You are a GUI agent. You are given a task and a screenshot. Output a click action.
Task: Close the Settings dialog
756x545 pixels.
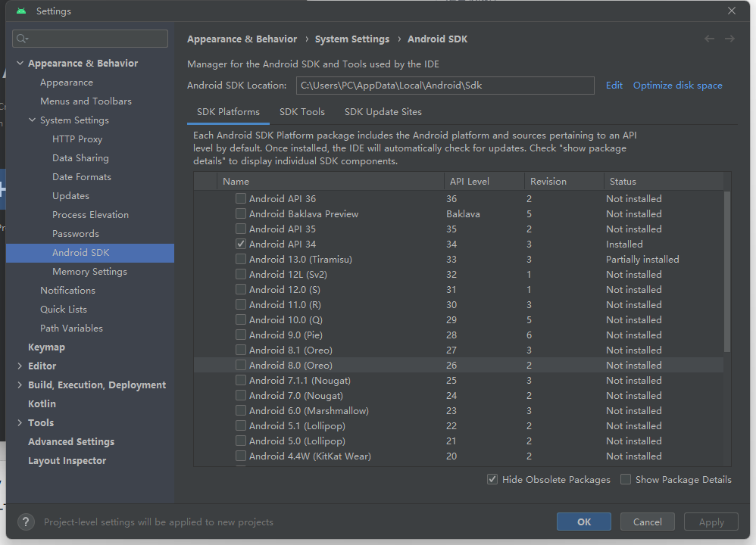click(732, 11)
